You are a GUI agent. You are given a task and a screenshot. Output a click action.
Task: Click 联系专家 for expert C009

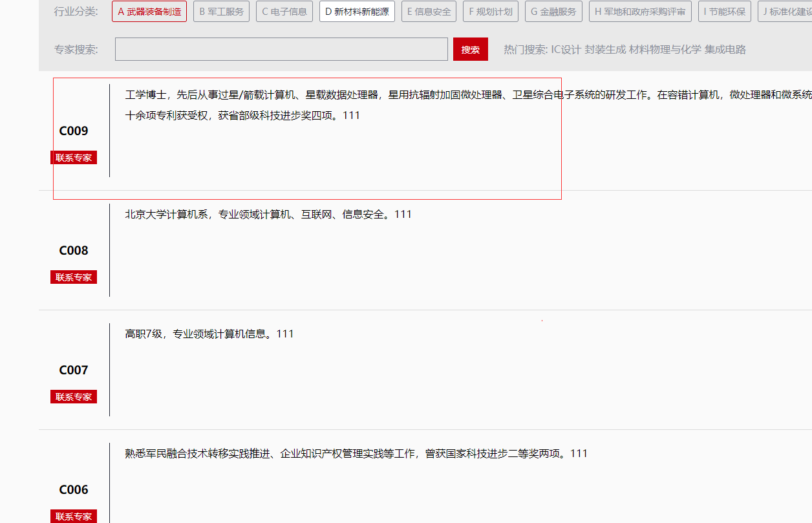(74, 158)
